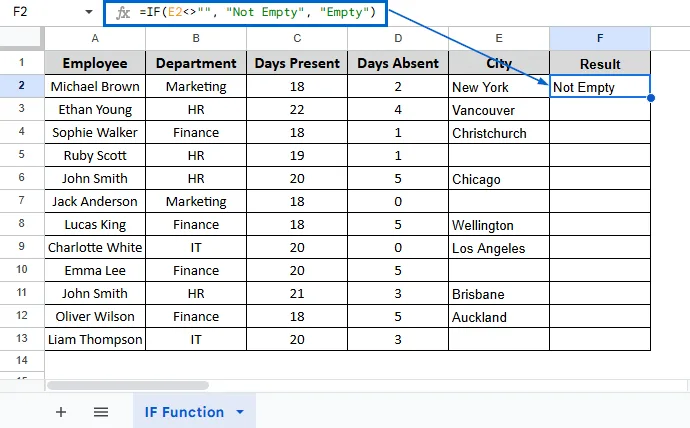690x428 pixels.
Task: Select the Not Empty result cell
Action: coord(600,86)
